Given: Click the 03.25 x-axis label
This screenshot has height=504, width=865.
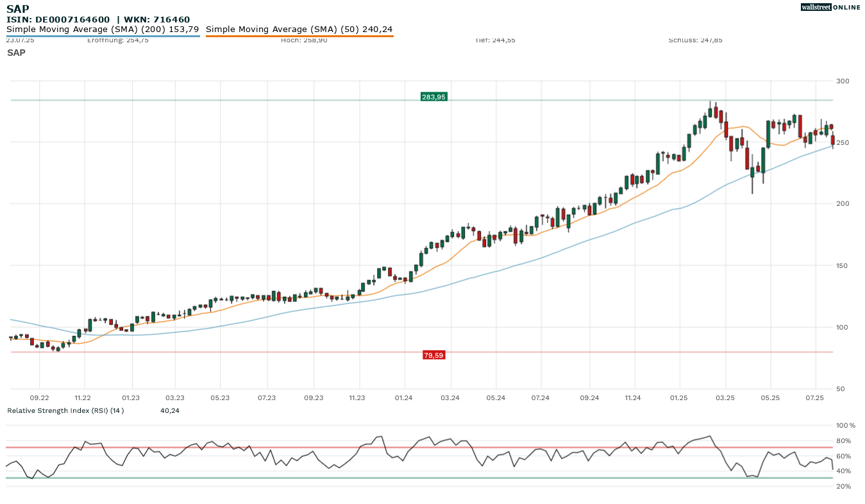Looking at the screenshot, I should pos(725,398).
